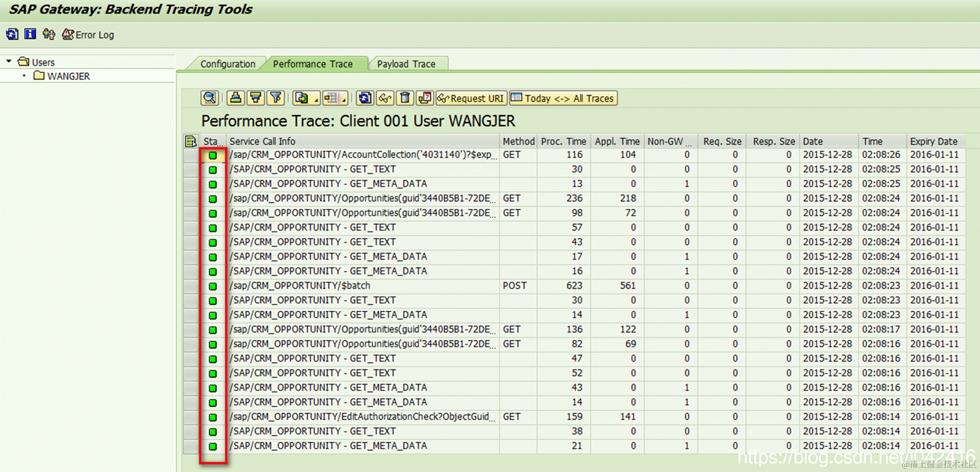The width and height of the screenshot is (980, 472).
Task: Click the Appl. Time column header
Action: click(x=616, y=141)
